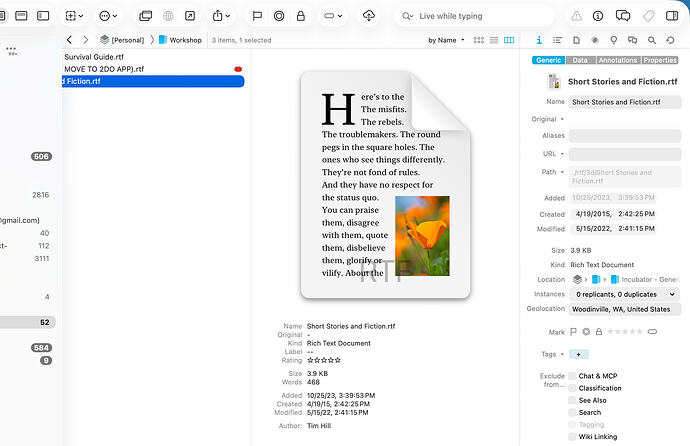Open the chat bubbles toolbar icon
Viewport: 690px width, 446px height.
coord(623,16)
